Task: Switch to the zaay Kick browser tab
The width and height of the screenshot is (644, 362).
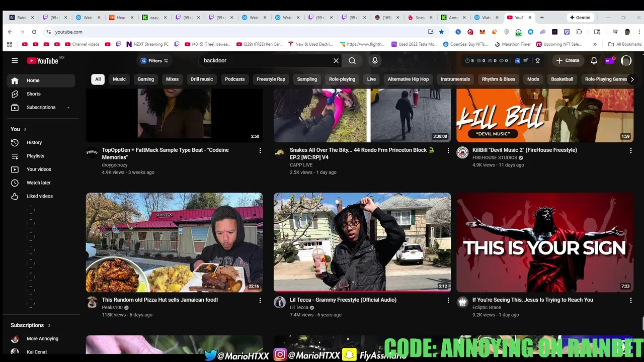Action: click(x=154, y=18)
